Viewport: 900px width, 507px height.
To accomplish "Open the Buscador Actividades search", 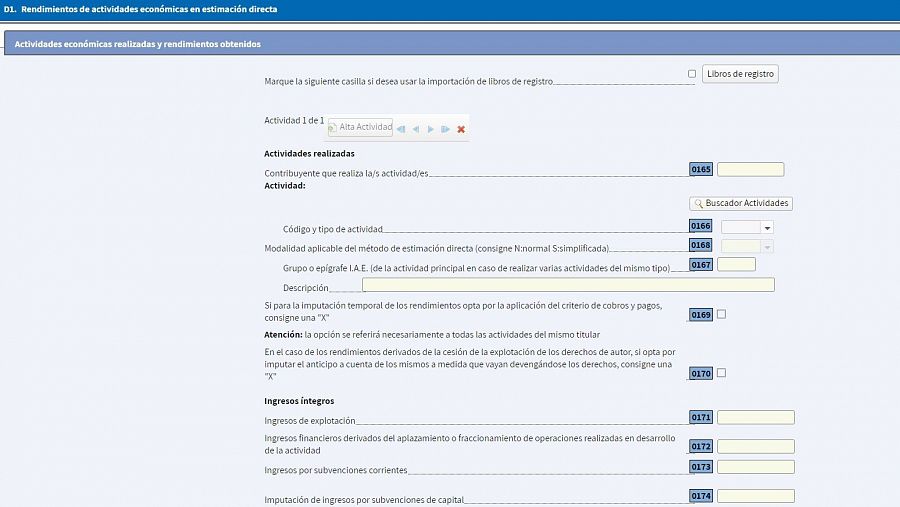I will point(741,203).
